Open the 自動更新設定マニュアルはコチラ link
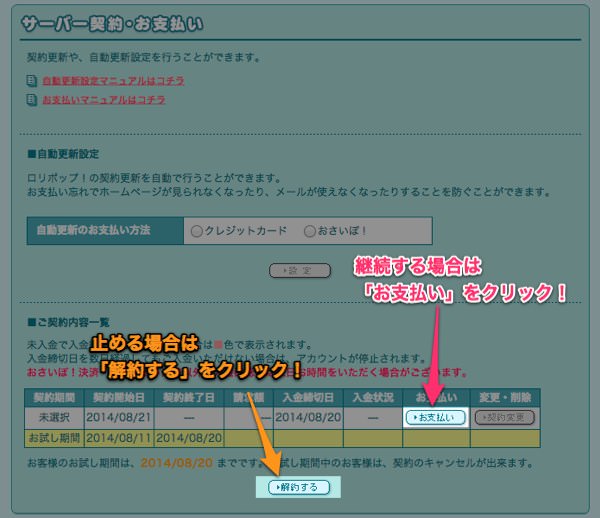This screenshot has height=518, width=600. pyautogui.click(x=113, y=81)
